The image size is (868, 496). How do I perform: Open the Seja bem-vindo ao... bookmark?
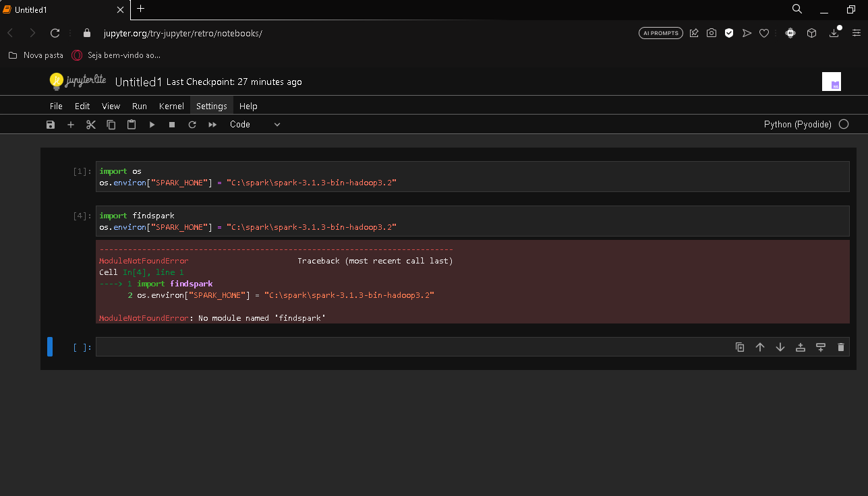point(117,55)
